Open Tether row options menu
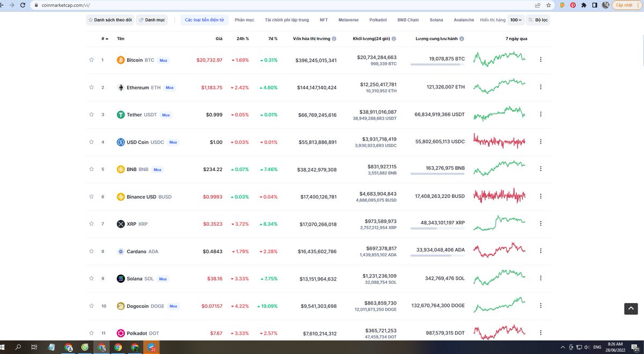 click(x=540, y=114)
